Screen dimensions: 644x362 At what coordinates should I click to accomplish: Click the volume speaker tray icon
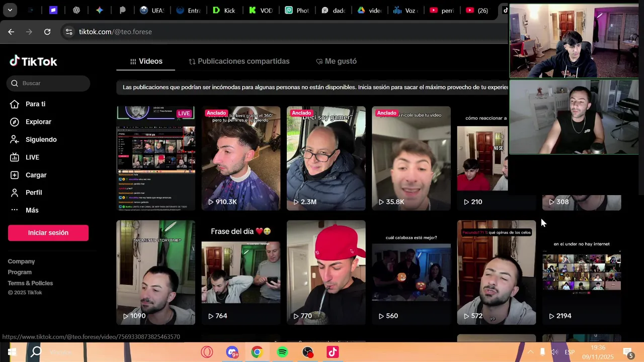tap(554, 352)
